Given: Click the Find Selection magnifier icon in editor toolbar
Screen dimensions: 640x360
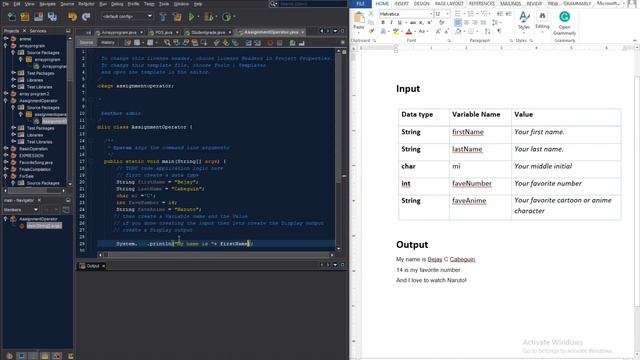Looking at the screenshot, I should click(x=167, y=42).
